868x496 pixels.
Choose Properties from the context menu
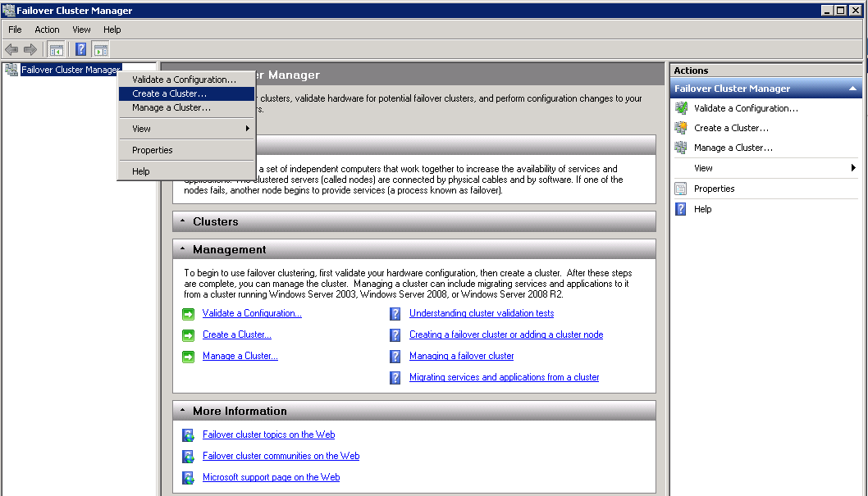[153, 150]
